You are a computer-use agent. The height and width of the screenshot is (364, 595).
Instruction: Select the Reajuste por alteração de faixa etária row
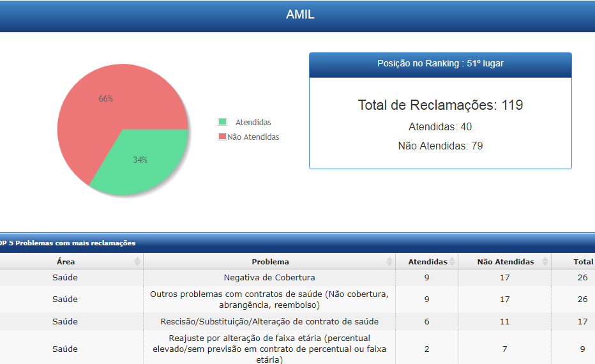(269, 349)
